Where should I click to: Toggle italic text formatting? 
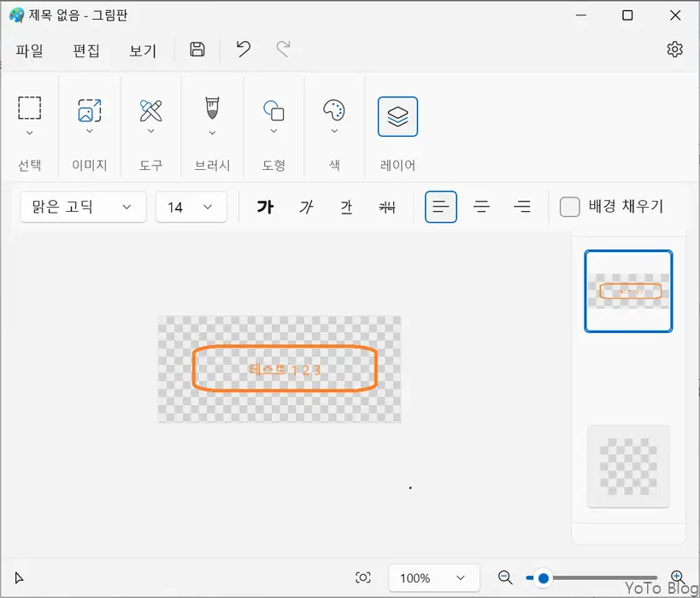click(x=305, y=207)
